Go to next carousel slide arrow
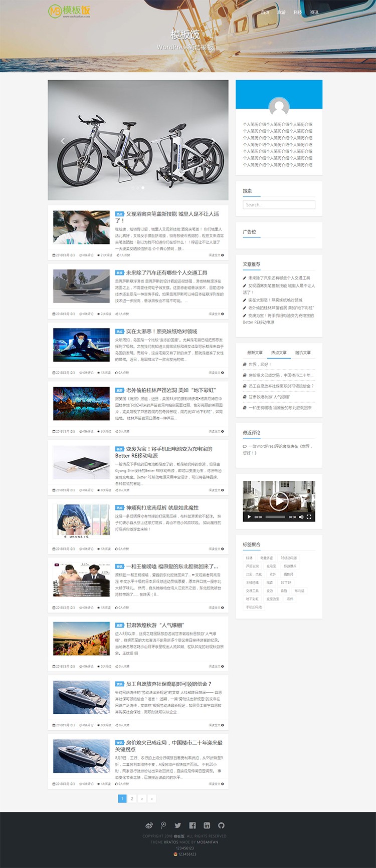The height and width of the screenshot is (868, 376). coord(214,141)
